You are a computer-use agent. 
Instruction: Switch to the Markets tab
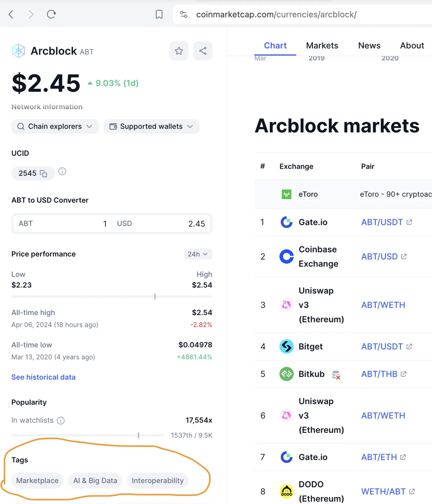pyautogui.click(x=322, y=46)
